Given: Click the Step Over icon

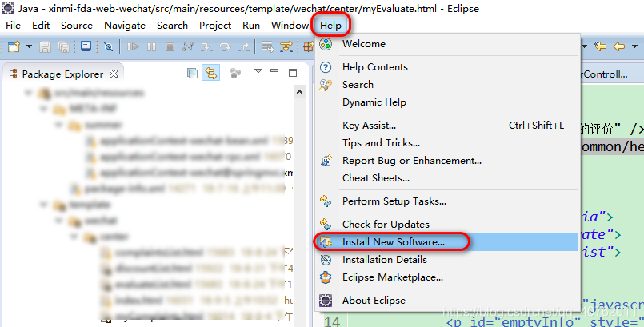Looking at the screenshot, I should click(225, 47).
